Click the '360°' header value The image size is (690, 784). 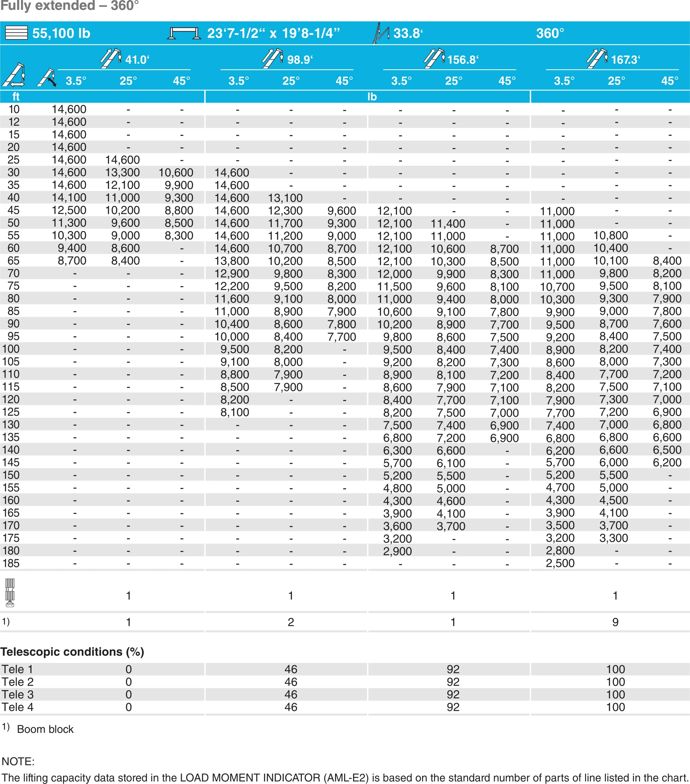click(550, 33)
